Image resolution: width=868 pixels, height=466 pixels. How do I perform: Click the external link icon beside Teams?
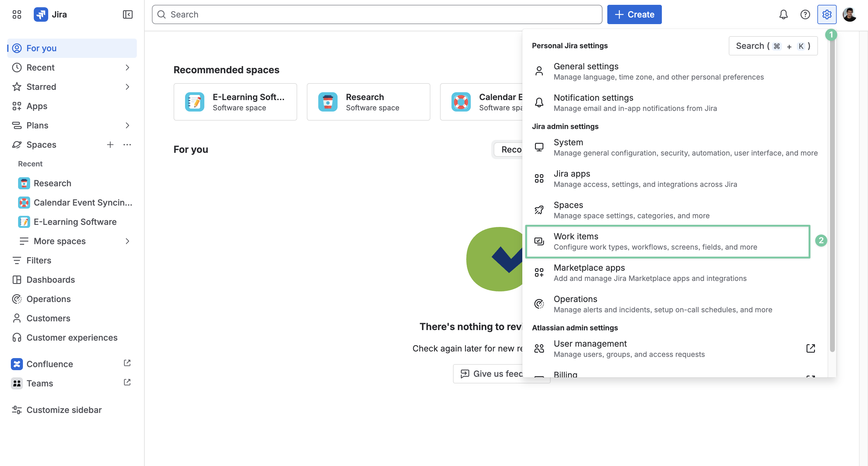127,382
